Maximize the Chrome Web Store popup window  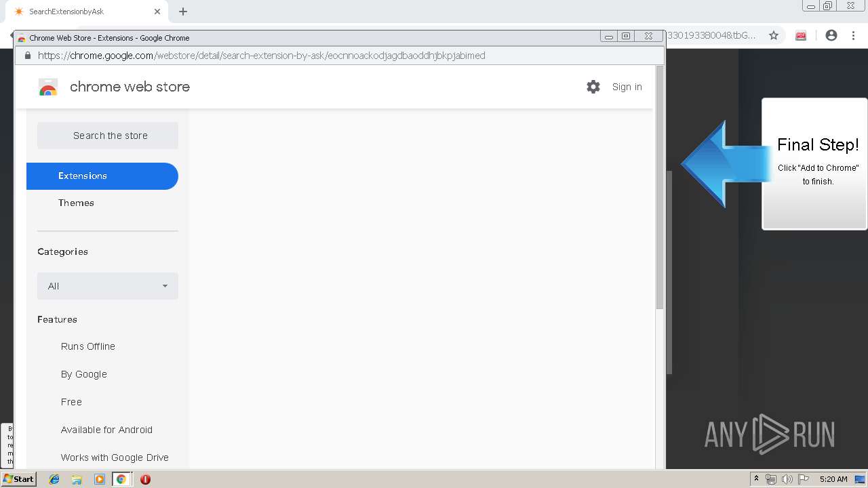(626, 37)
